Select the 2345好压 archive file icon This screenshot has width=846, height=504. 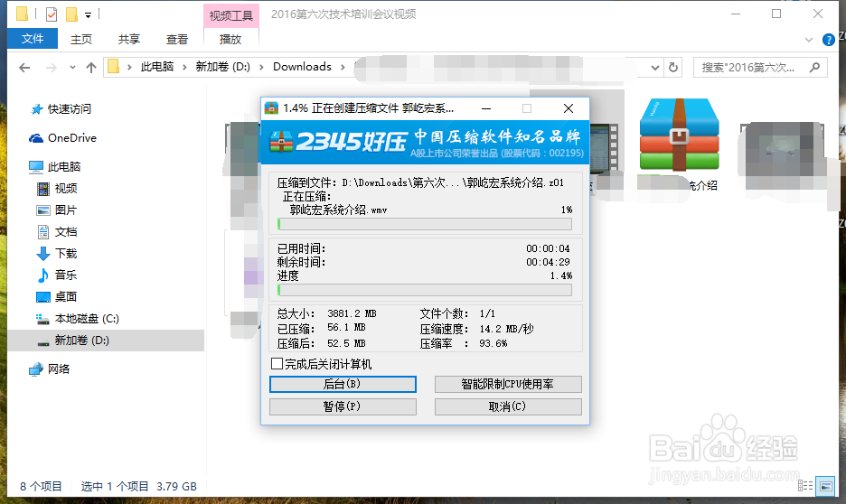[x=680, y=135]
